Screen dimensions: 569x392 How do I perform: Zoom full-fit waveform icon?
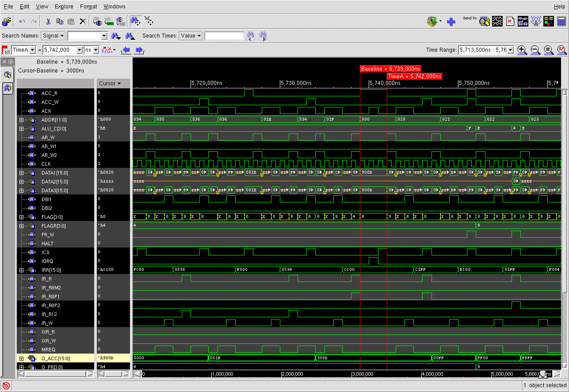548,50
